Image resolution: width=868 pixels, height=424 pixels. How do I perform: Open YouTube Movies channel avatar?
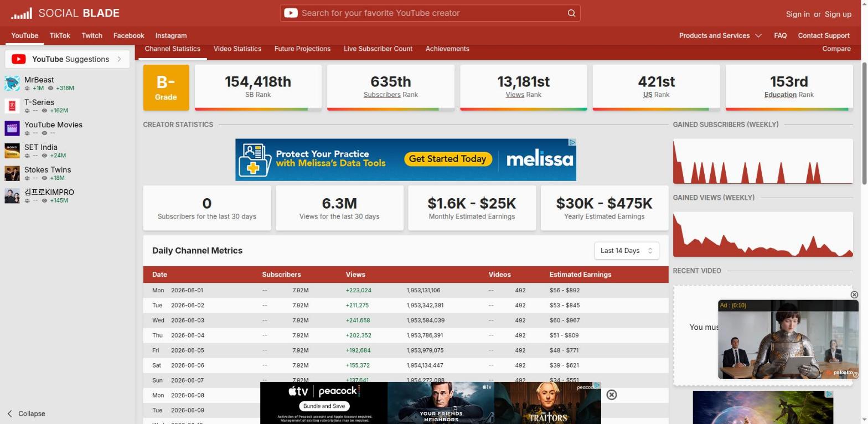(x=12, y=128)
